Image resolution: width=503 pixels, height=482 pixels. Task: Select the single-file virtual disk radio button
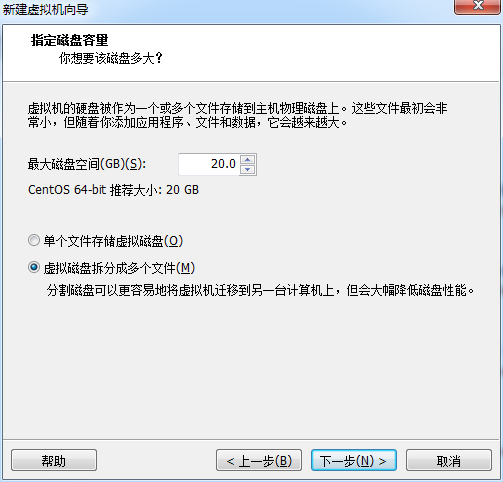(x=34, y=240)
